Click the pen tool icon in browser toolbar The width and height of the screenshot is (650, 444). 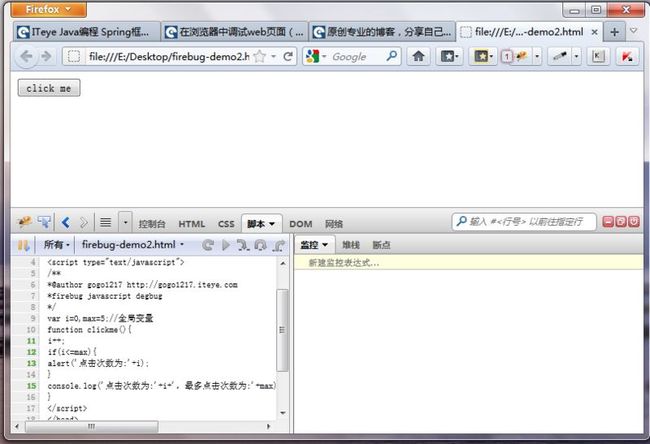pos(560,56)
